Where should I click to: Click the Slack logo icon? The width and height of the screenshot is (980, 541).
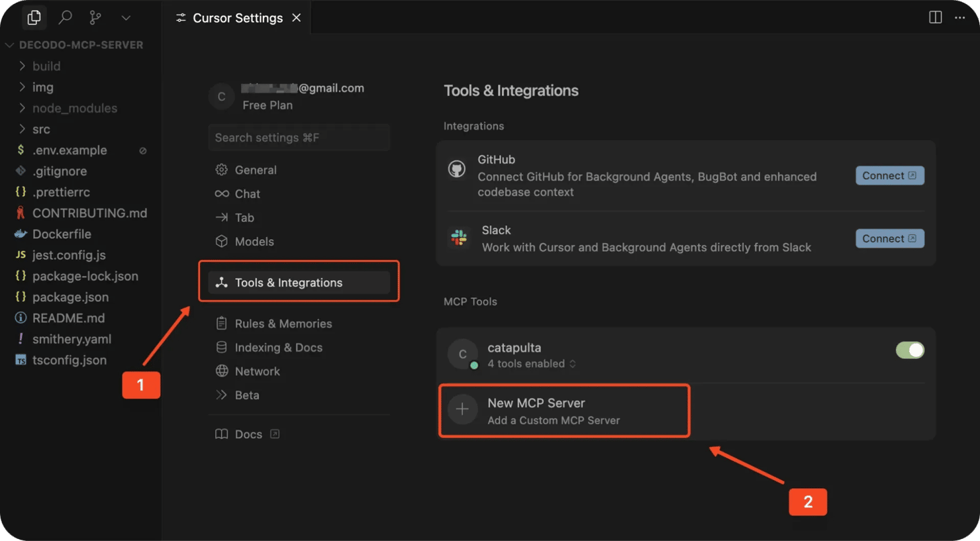459,236
